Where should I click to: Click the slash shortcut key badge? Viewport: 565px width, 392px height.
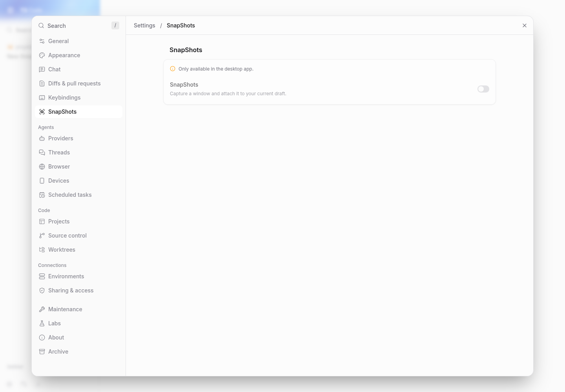coord(115,25)
